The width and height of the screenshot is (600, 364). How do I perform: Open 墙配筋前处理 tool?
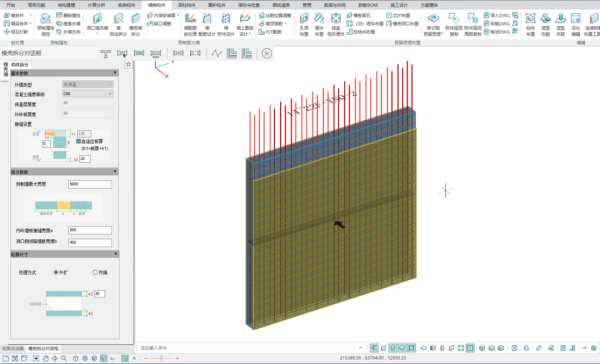coord(190,24)
